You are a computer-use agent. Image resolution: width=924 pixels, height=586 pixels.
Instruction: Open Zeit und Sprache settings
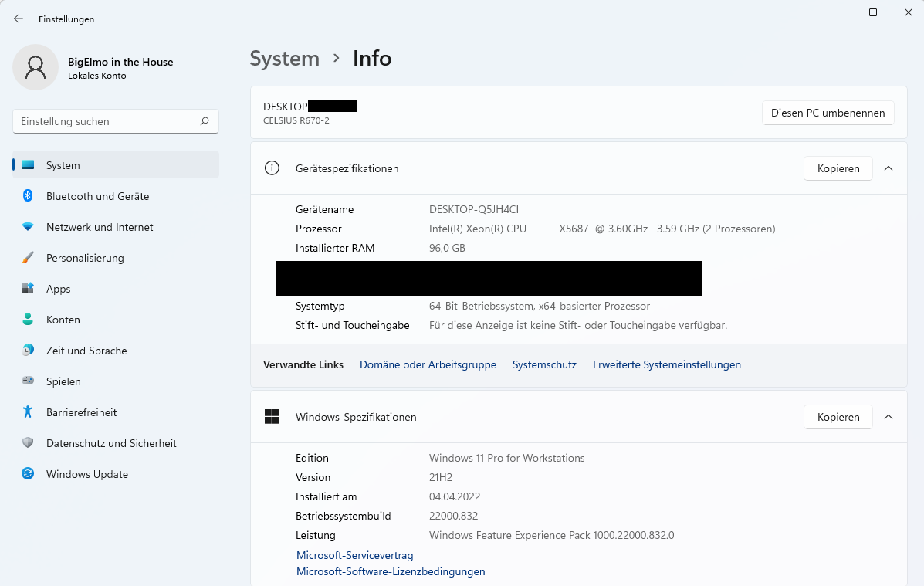(x=116, y=351)
